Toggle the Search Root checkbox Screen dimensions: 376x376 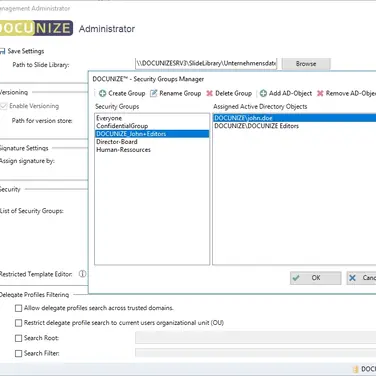click(x=19, y=338)
